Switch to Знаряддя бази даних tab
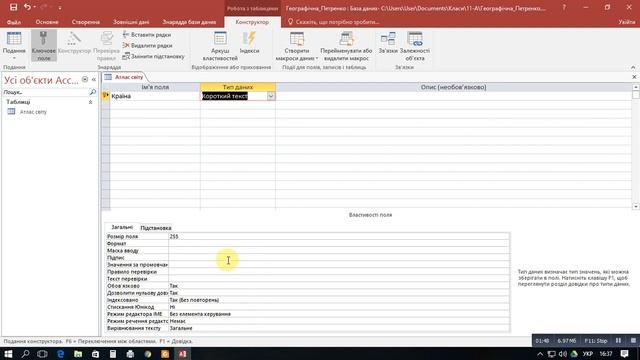The width and height of the screenshot is (640, 360). [x=189, y=22]
